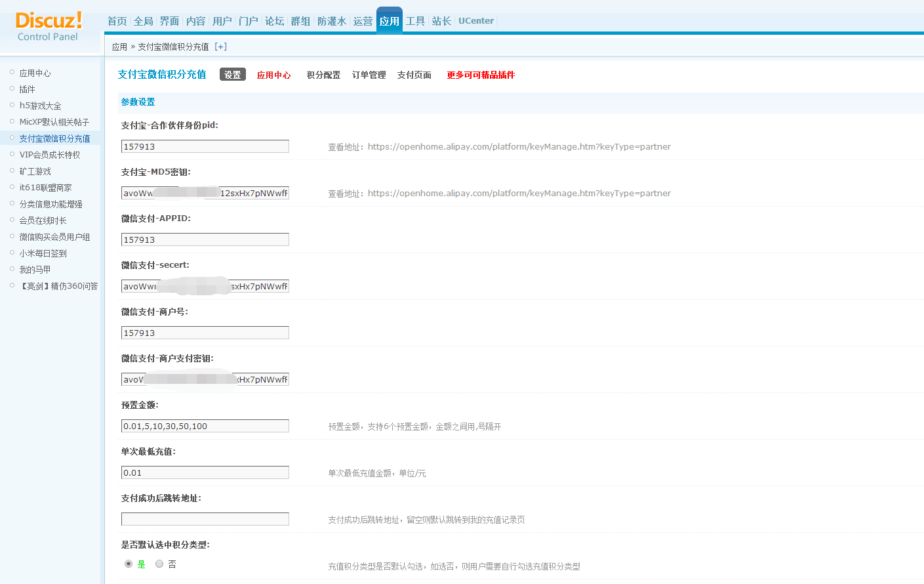Select the 否 radio button
Viewport: 924px width, 584px height.
159,564
